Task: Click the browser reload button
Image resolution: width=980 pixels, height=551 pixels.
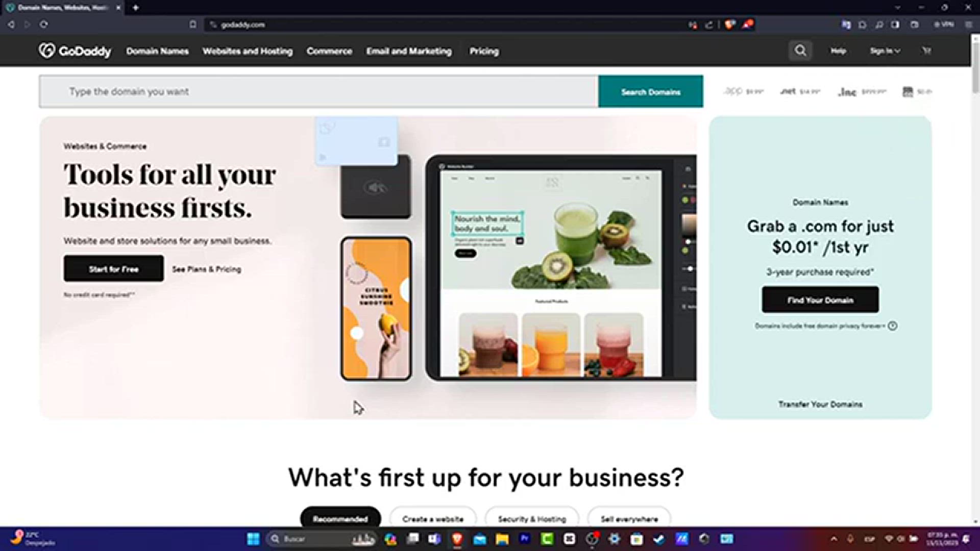Action: (44, 24)
